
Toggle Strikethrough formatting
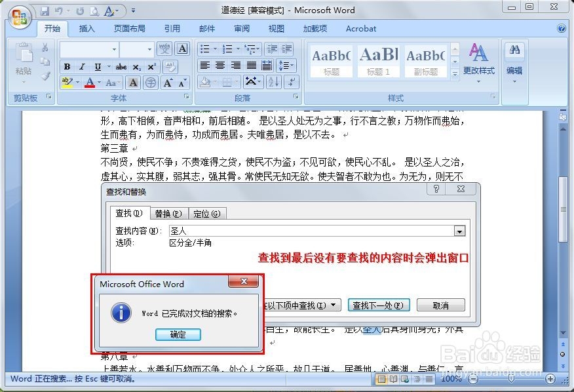pos(121,67)
